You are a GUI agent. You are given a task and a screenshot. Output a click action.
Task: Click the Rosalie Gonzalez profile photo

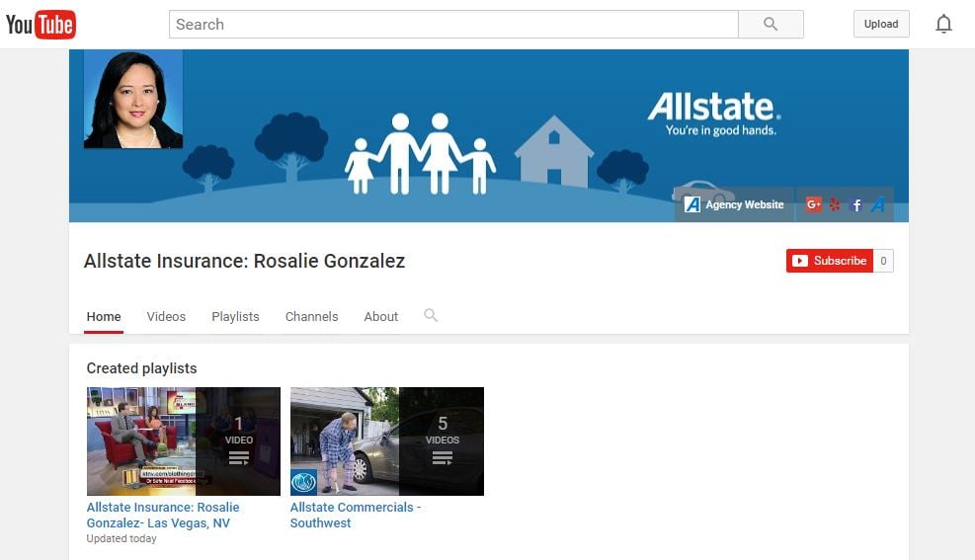click(x=133, y=100)
